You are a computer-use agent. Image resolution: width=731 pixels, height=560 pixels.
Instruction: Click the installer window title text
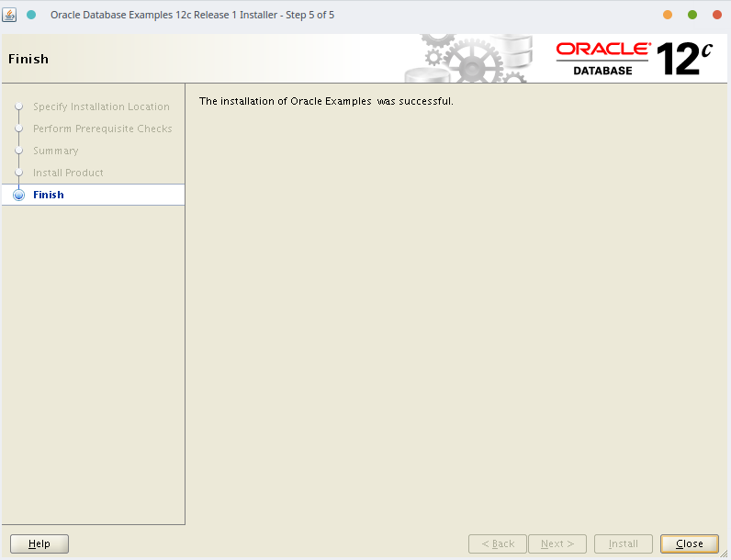tap(192, 15)
